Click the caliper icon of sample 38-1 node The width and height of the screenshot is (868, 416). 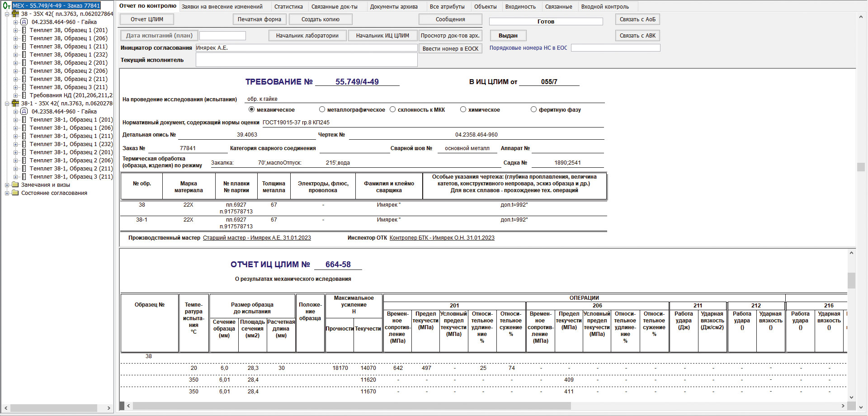[x=15, y=104]
